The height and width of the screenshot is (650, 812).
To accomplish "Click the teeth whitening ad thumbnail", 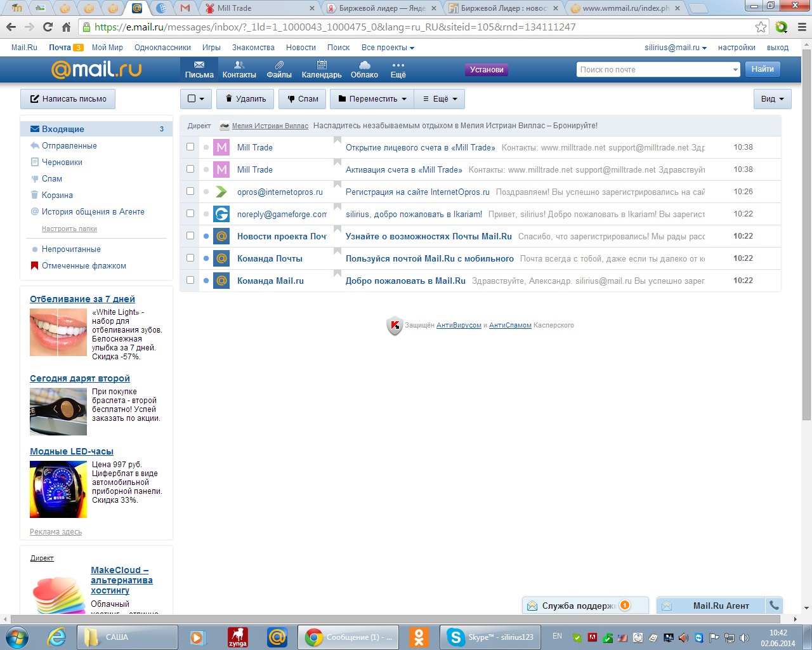I will pyautogui.click(x=58, y=332).
